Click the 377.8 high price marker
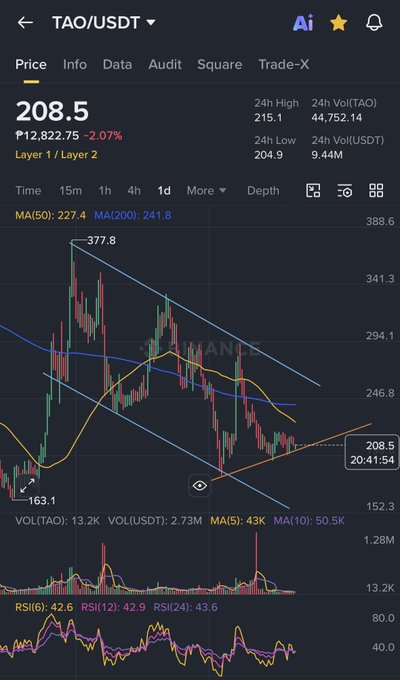The width and height of the screenshot is (400, 680). click(x=101, y=240)
